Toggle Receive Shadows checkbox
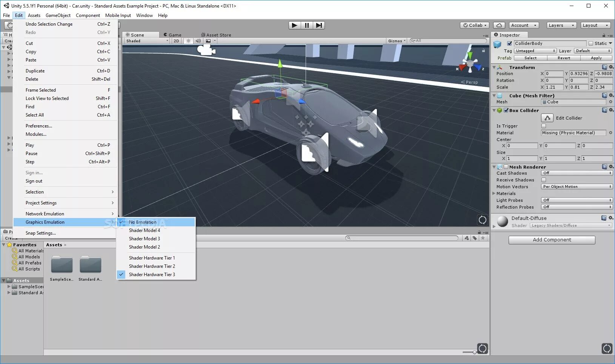This screenshot has height=364, width=615. [544, 180]
